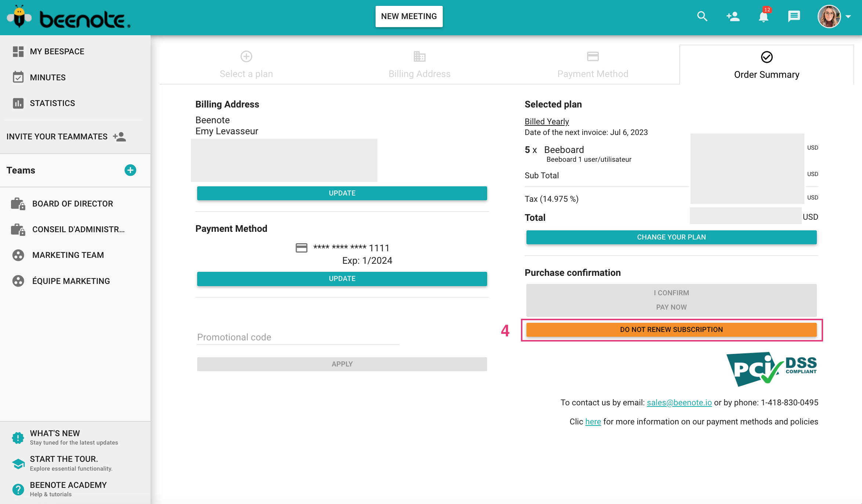Click the Select a plan plus-circle icon

(246, 56)
